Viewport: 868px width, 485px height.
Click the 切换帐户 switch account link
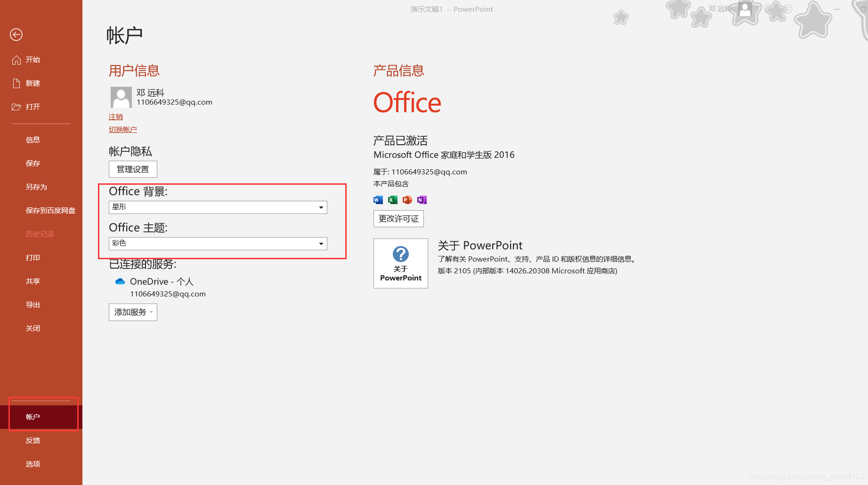123,130
